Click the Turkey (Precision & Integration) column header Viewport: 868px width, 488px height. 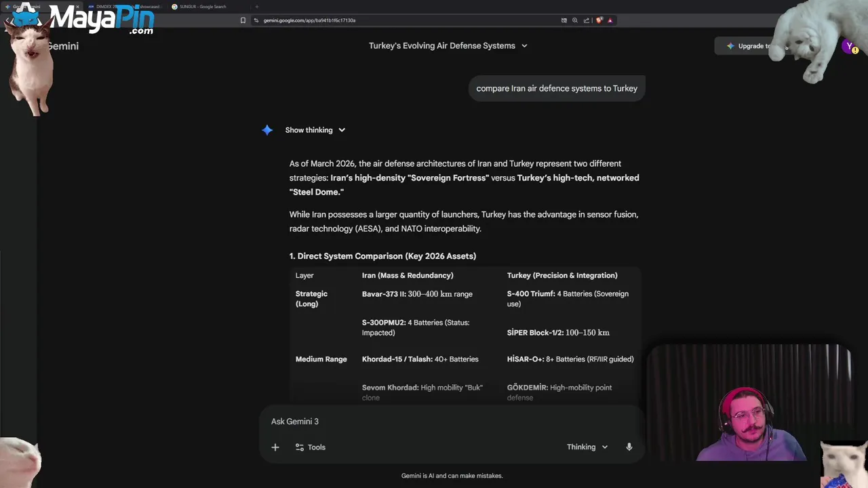(x=562, y=276)
